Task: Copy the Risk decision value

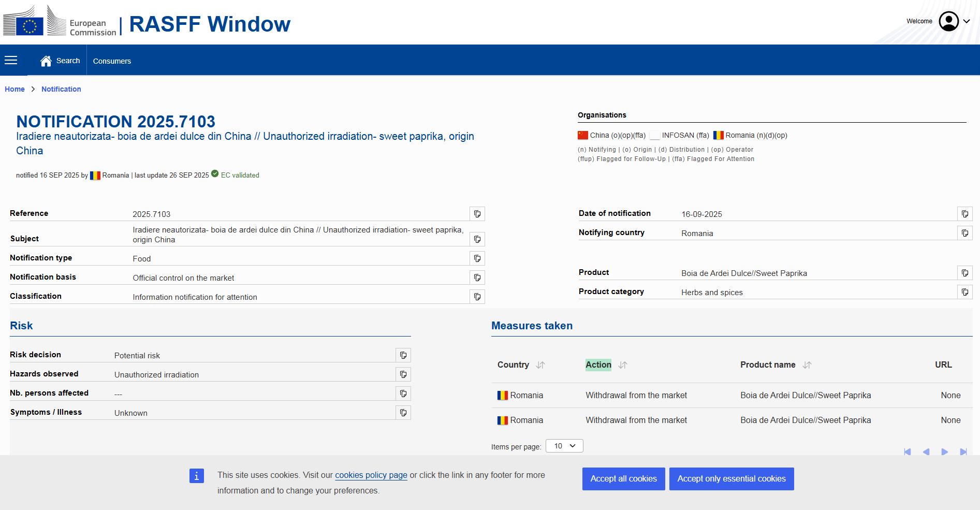Action: click(403, 355)
